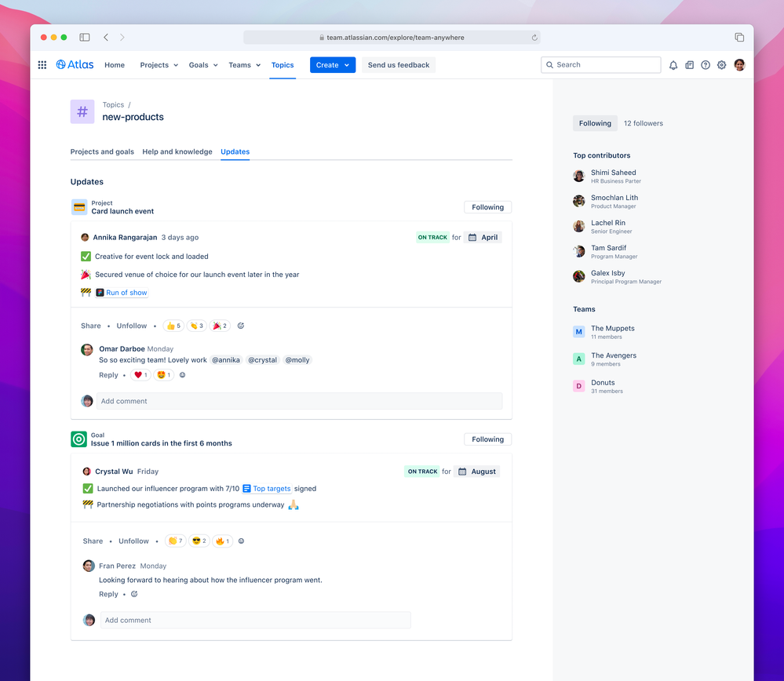This screenshot has width=784, height=681.
Task: Select the Topics navigation item
Action: [x=283, y=65]
